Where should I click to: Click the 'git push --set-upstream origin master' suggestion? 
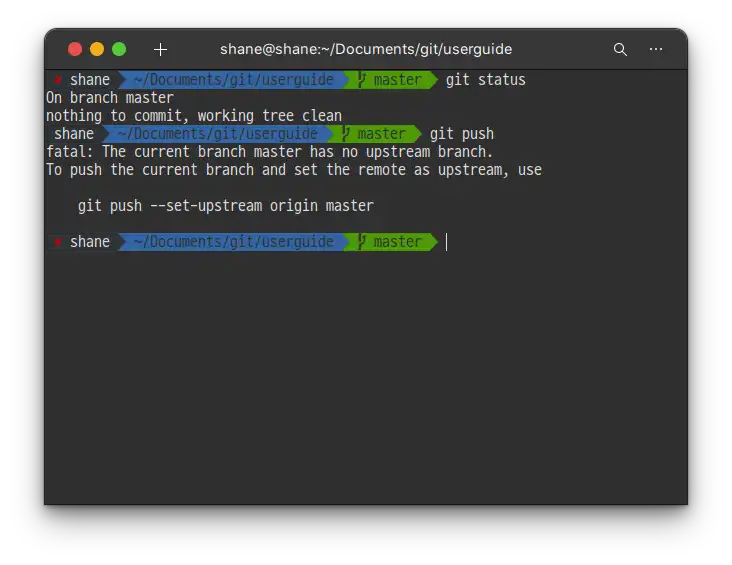(x=225, y=206)
